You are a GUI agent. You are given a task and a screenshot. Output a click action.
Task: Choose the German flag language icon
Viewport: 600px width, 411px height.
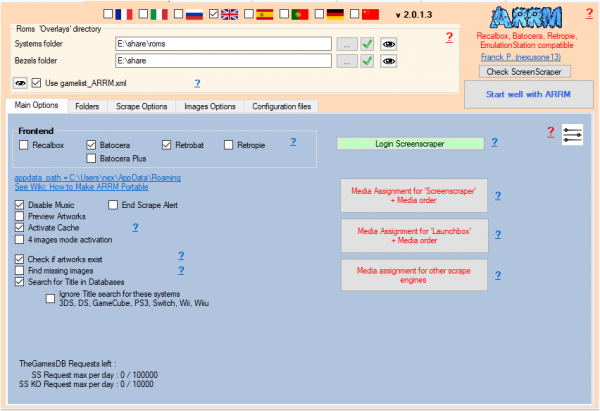pyautogui.click(x=336, y=15)
